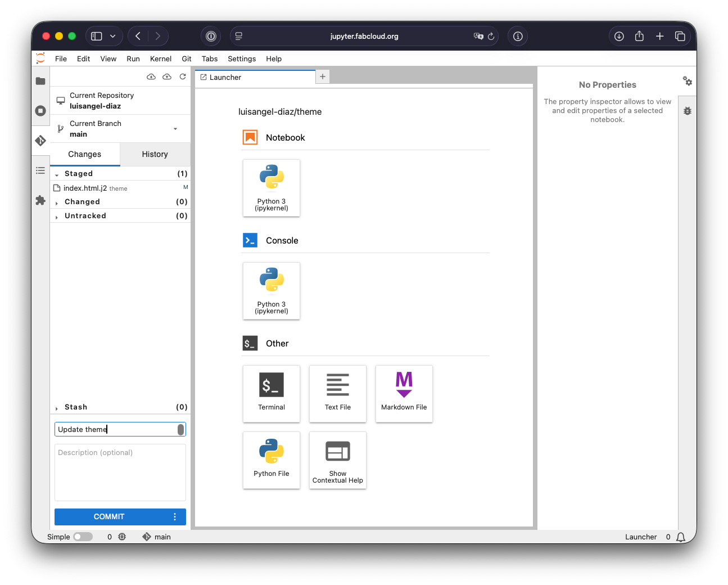Screen dimensions: 728x585
Task: Click the Table of Contents sidebar icon
Action: (40, 170)
